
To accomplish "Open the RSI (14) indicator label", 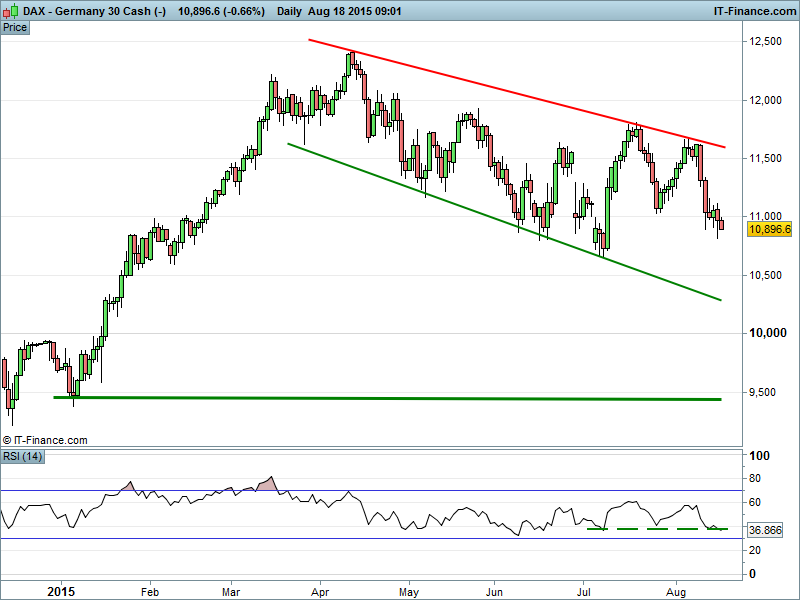I will tap(22, 457).
